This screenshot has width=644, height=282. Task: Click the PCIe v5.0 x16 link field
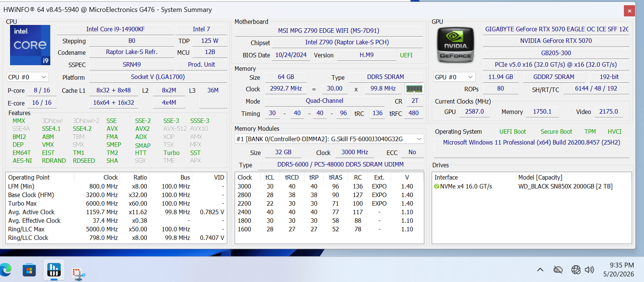[556, 64]
